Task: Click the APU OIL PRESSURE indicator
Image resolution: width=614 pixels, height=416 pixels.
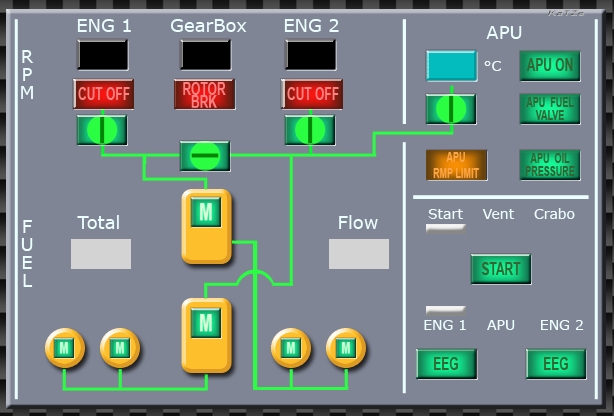Action: (549, 165)
